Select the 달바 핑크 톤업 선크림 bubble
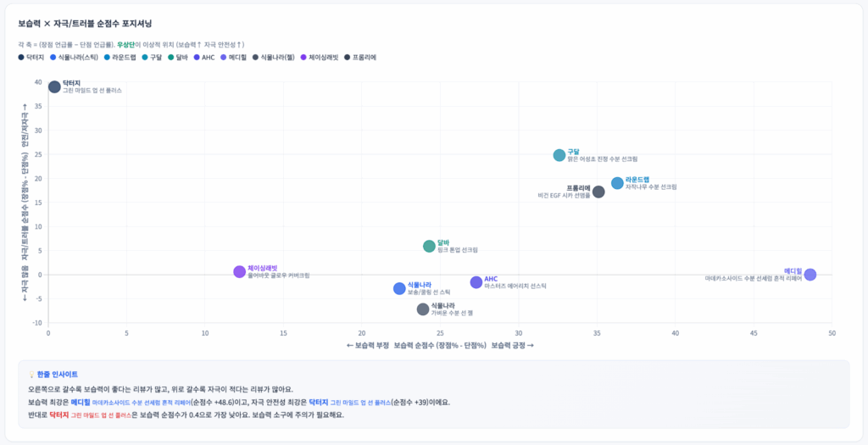868x445 pixels. tap(429, 246)
